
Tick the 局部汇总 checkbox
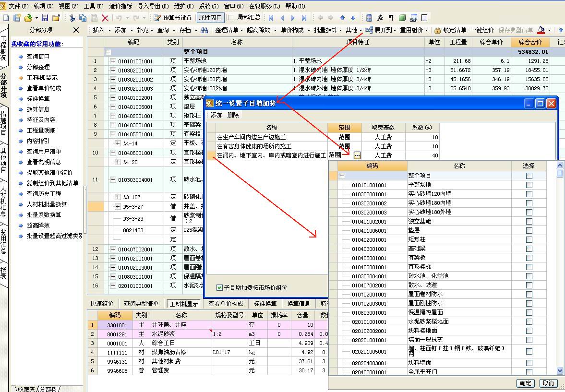coord(230,17)
